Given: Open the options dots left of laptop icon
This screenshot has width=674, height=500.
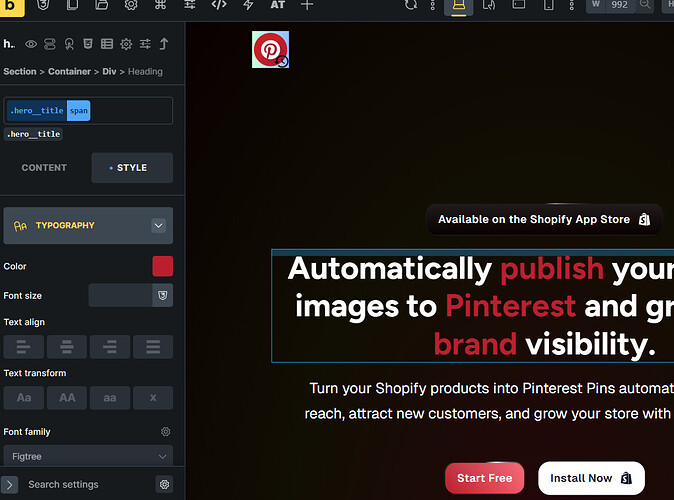Looking at the screenshot, I should point(433,5).
